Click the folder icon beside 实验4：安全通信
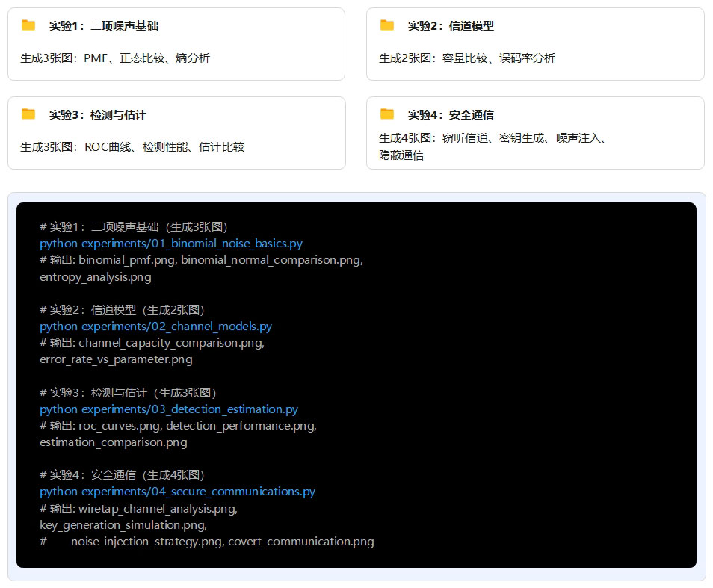 point(387,114)
